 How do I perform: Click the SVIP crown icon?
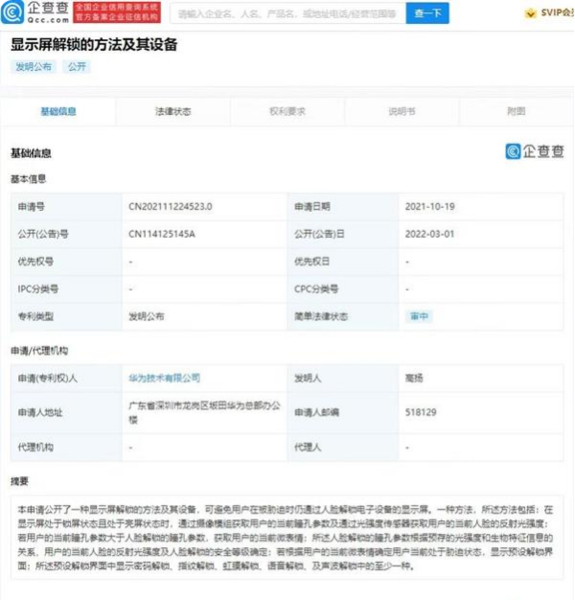click(530, 14)
